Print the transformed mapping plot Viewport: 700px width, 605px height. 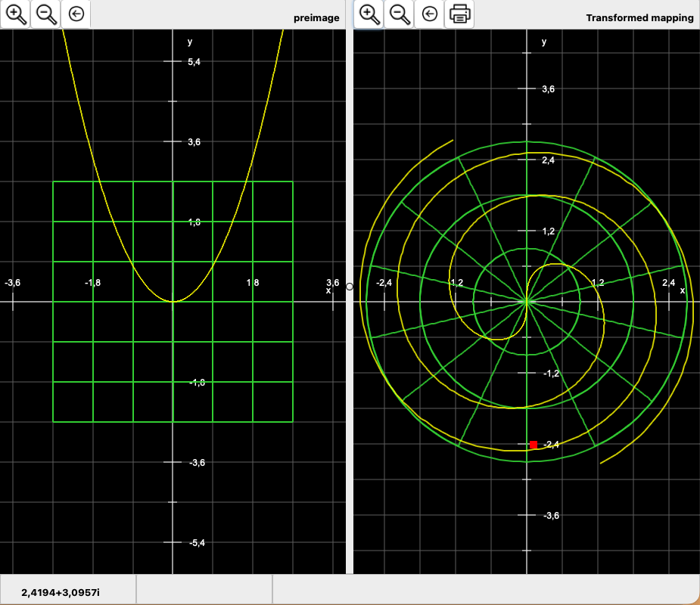pyautogui.click(x=459, y=14)
